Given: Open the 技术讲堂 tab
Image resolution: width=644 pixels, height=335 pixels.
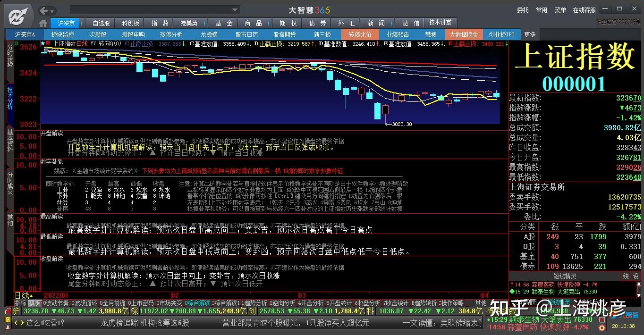Looking at the screenshot, I should [440, 23].
